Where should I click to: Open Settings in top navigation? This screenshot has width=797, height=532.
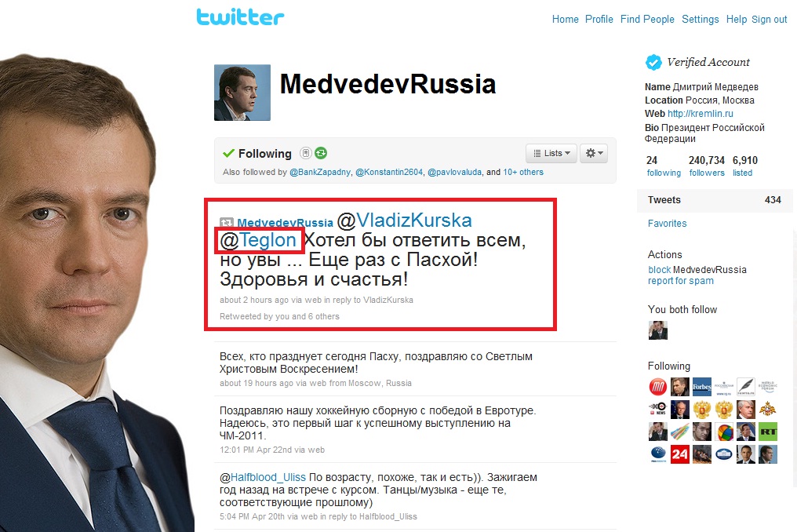tap(700, 20)
